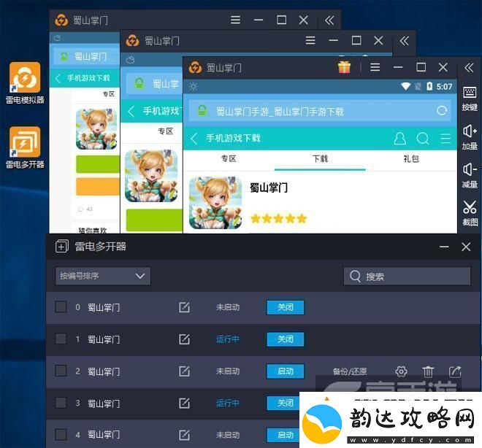Screen dimensions: 482x448
Task: Click the 关闭 button for instance 0
Action: (x=286, y=307)
